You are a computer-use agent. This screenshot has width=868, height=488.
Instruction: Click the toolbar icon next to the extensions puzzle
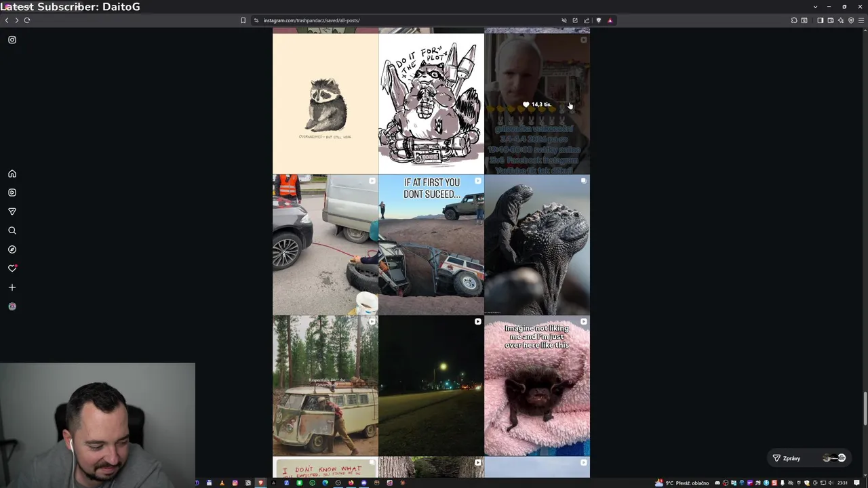click(x=804, y=20)
